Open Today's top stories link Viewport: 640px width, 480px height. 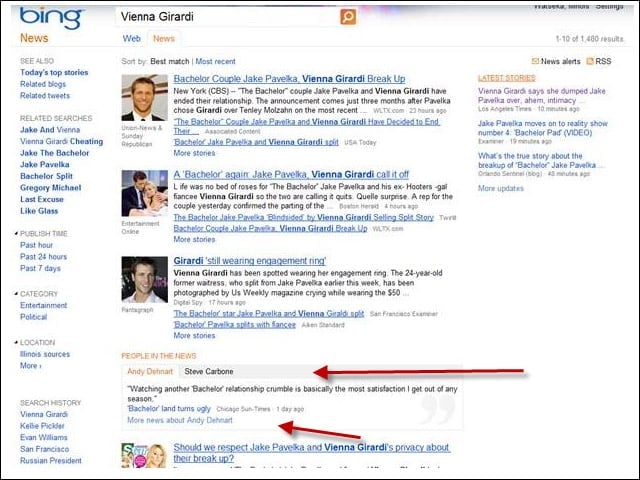click(54, 72)
